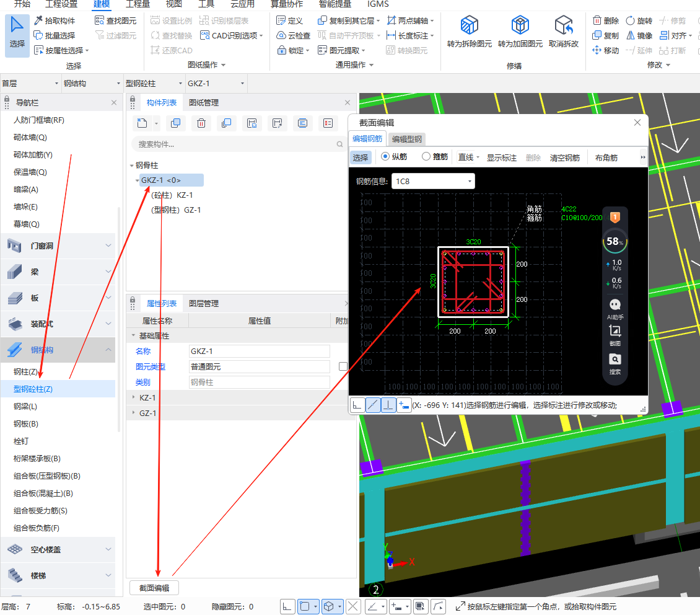
Task: Click the 转为拆除图元 cube icon
Action: (469, 25)
